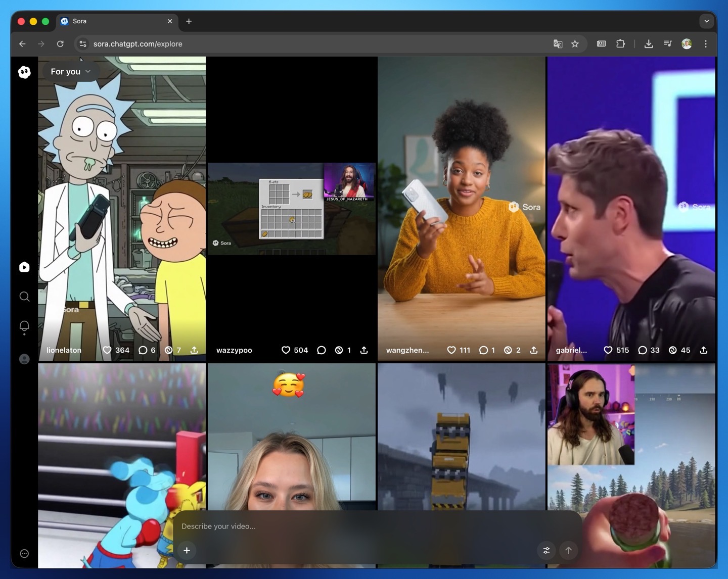728x579 pixels.
Task: Click the Describe your video prompt field
Action: 377,526
